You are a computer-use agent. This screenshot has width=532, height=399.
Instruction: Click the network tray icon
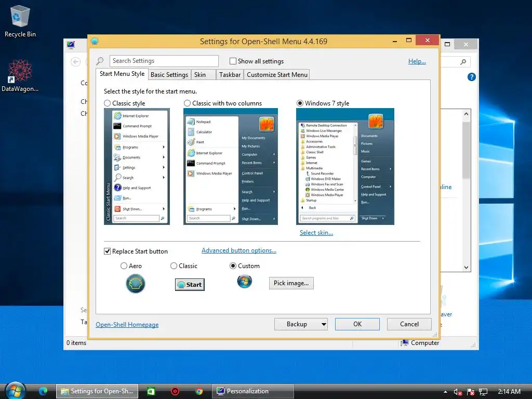click(x=483, y=392)
